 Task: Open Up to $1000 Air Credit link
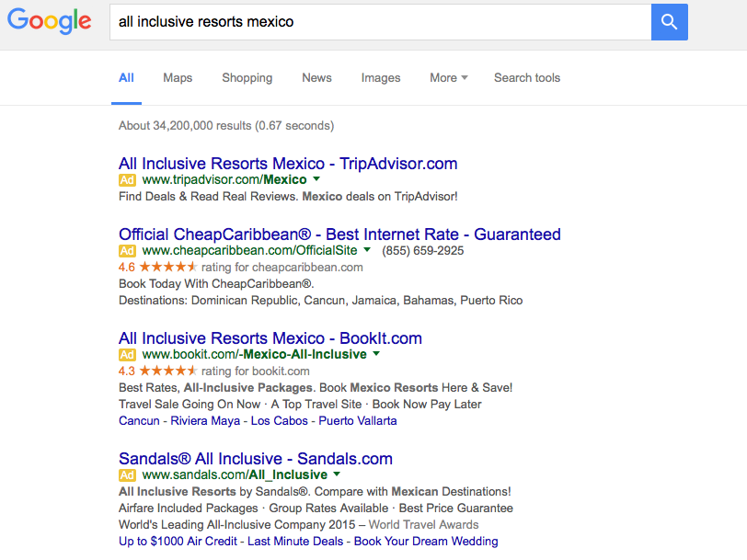click(178, 542)
